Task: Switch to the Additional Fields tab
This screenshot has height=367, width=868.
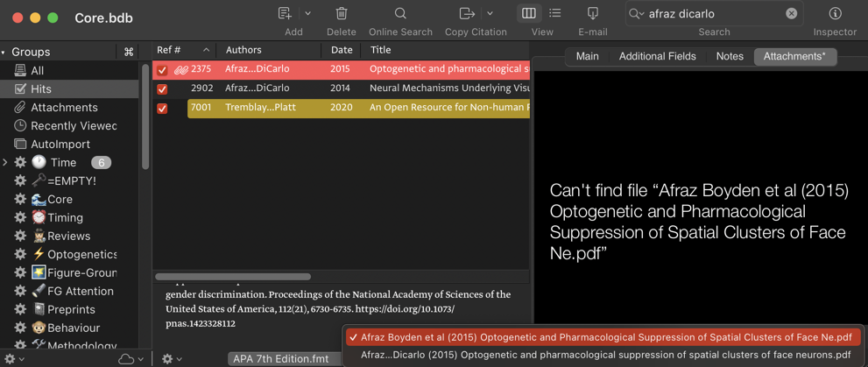Action: (x=657, y=56)
